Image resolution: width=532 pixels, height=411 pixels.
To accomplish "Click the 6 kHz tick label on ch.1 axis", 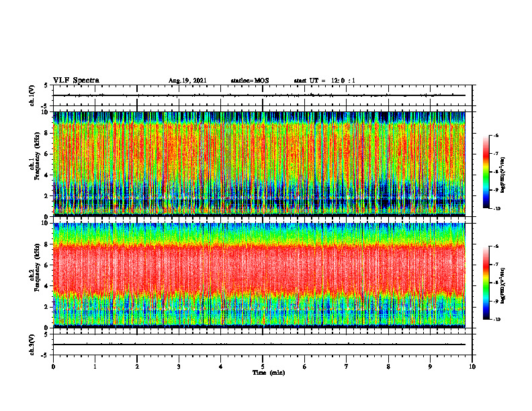I will 46,154.
